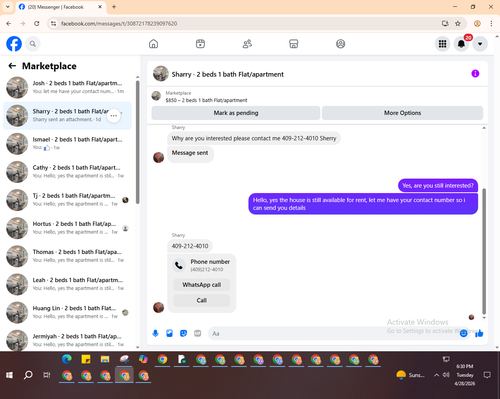
Task: Open the Windows Task View icon
Action: tap(47, 375)
